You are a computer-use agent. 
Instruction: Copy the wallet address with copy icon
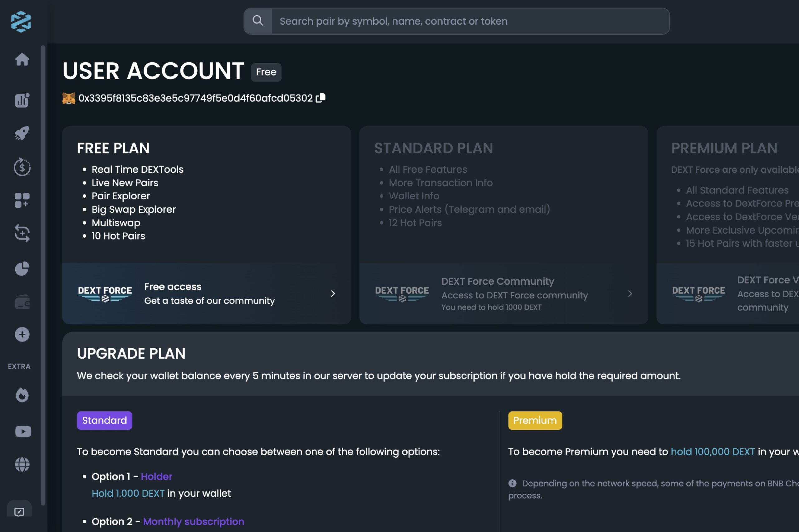click(321, 98)
